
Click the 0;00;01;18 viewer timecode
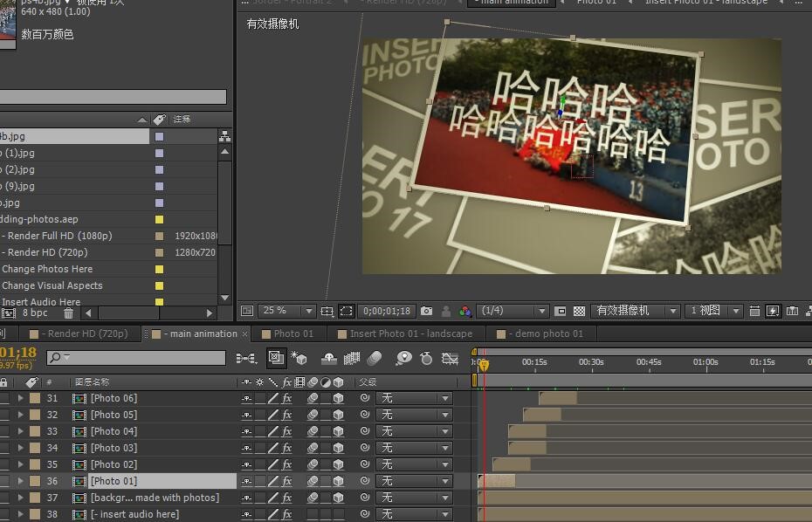387,311
